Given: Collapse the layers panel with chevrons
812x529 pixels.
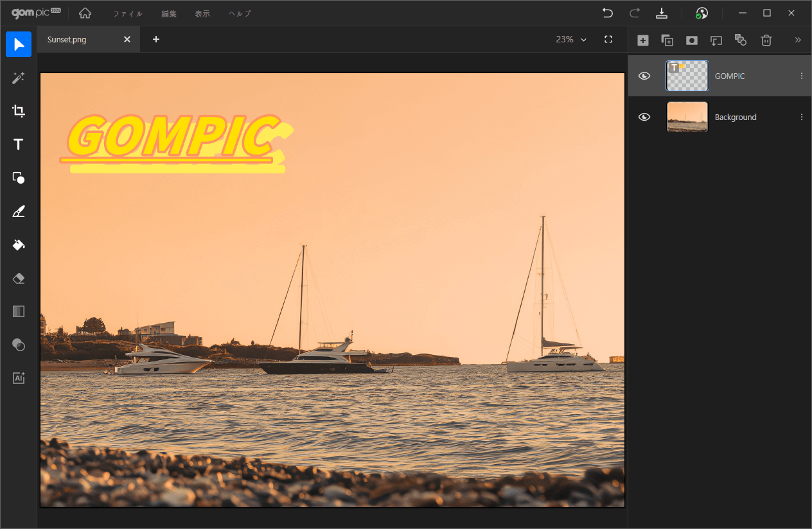Looking at the screenshot, I should [x=798, y=40].
